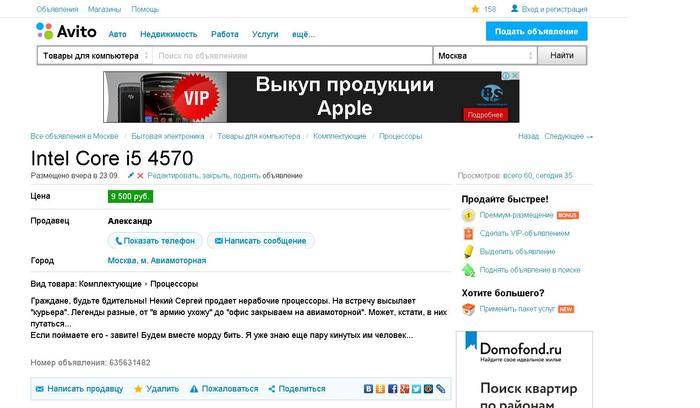Image resolution: width=700 pixels, height=408 pixels.
Task: Share via Google Plus icon
Action: click(404, 389)
